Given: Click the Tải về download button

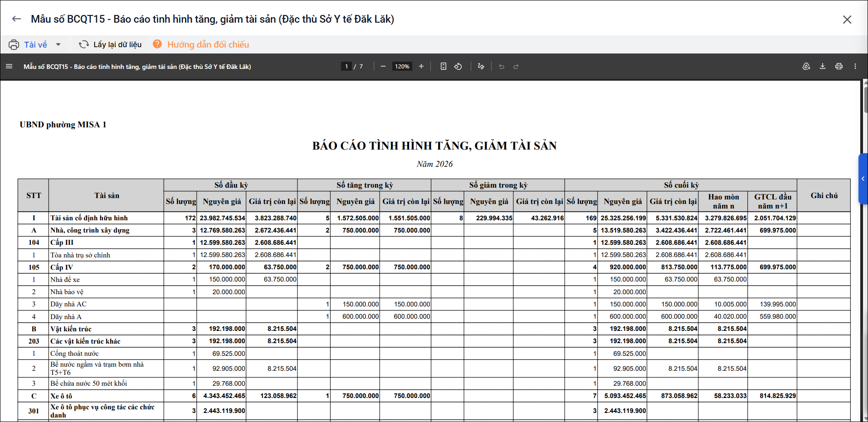Looking at the screenshot, I should [x=35, y=44].
